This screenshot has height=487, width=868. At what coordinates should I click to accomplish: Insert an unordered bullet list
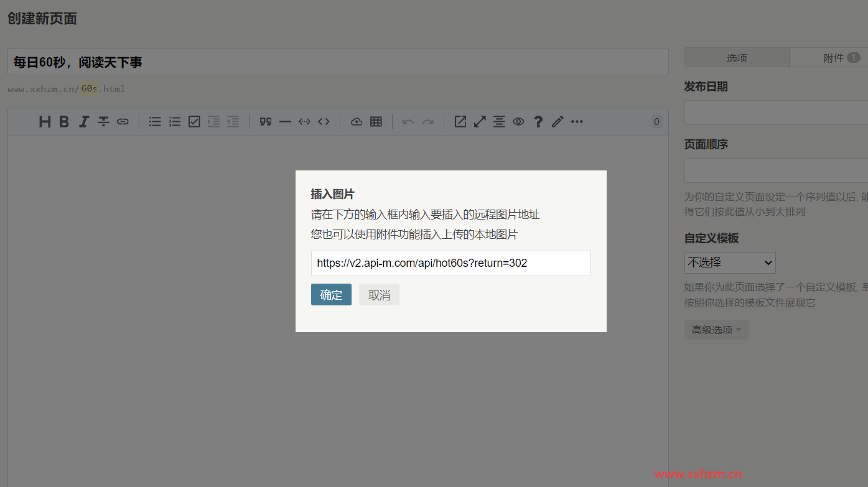pos(156,122)
